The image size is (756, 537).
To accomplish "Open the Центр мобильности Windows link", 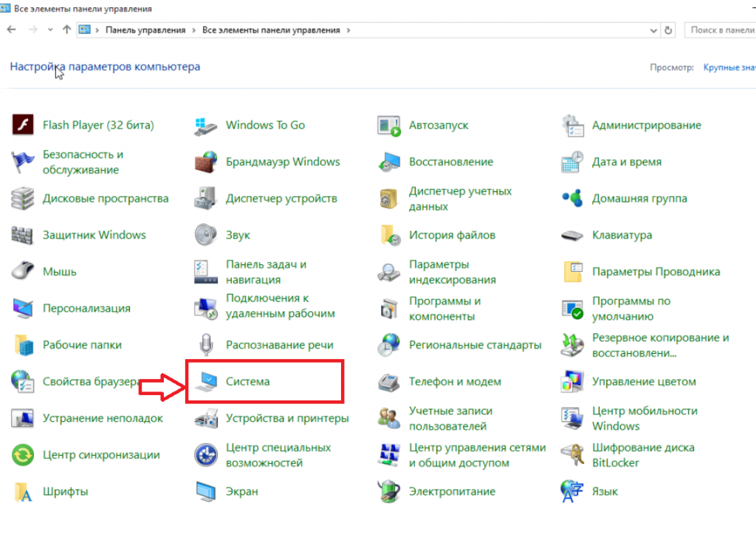I will [645, 418].
